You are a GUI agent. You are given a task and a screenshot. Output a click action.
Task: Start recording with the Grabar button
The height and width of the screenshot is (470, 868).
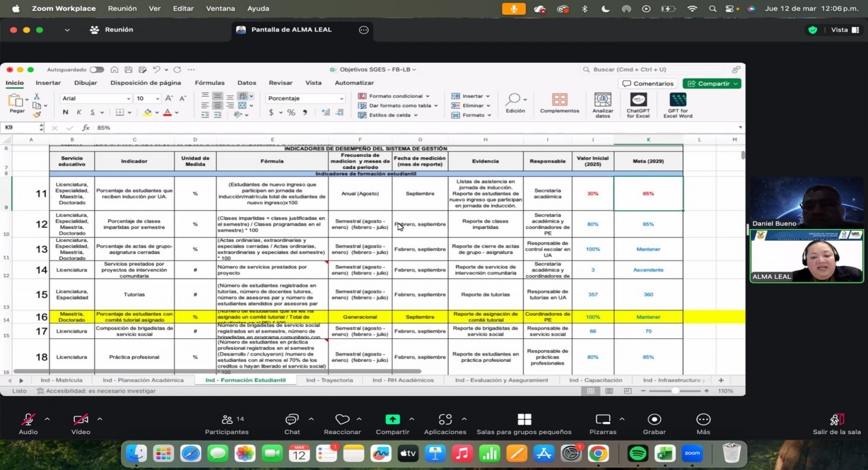point(654,420)
